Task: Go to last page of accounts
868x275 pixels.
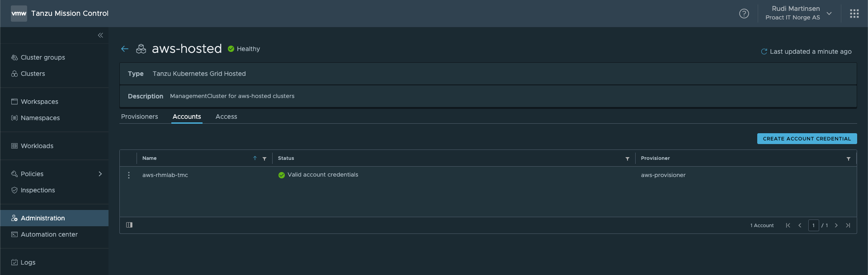Action: point(848,225)
